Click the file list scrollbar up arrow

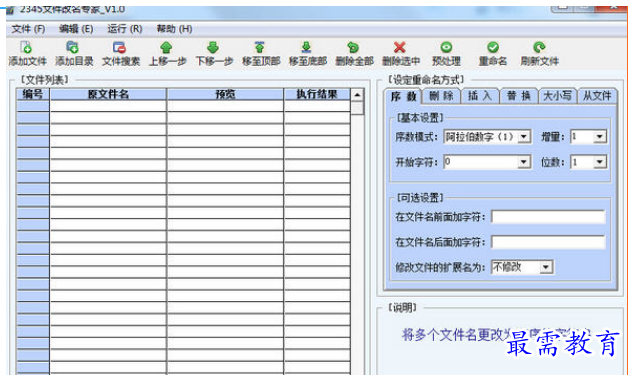(357, 95)
